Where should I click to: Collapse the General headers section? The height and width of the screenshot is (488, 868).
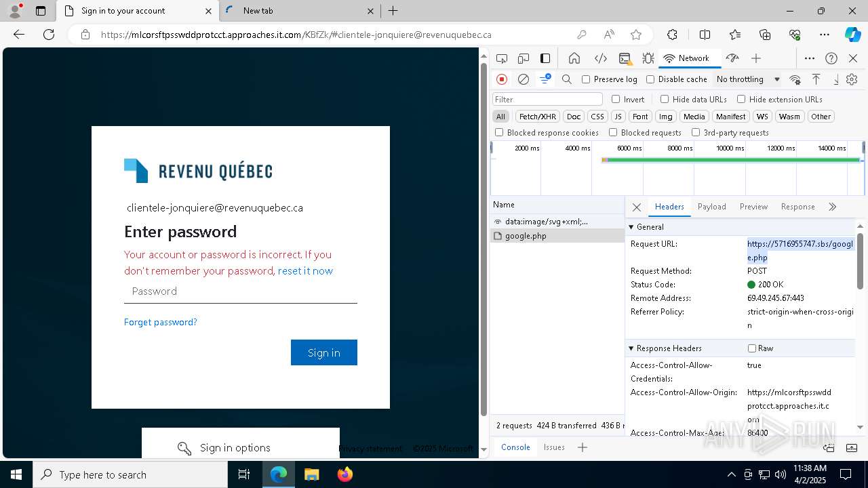tap(631, 227)
